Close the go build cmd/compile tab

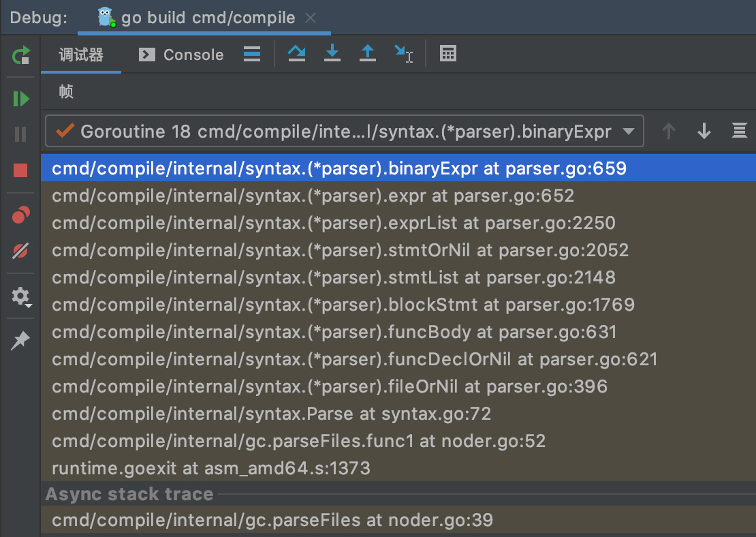[311, 18]
